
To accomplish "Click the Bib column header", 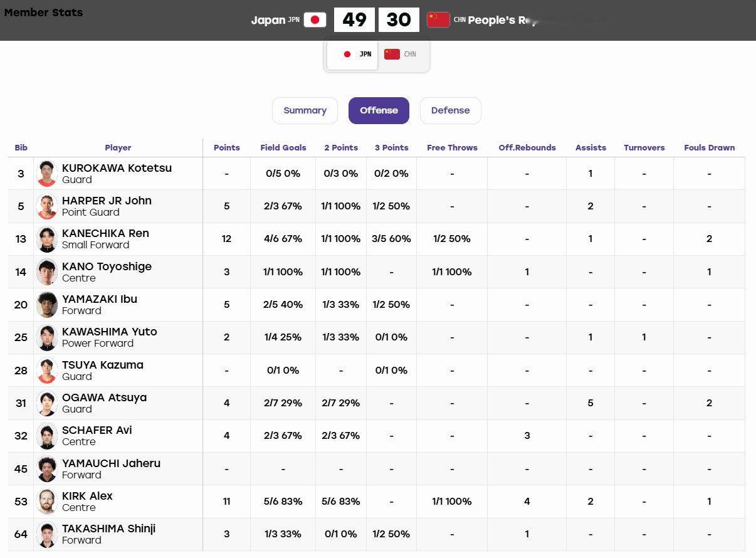I will click(21, 148).
